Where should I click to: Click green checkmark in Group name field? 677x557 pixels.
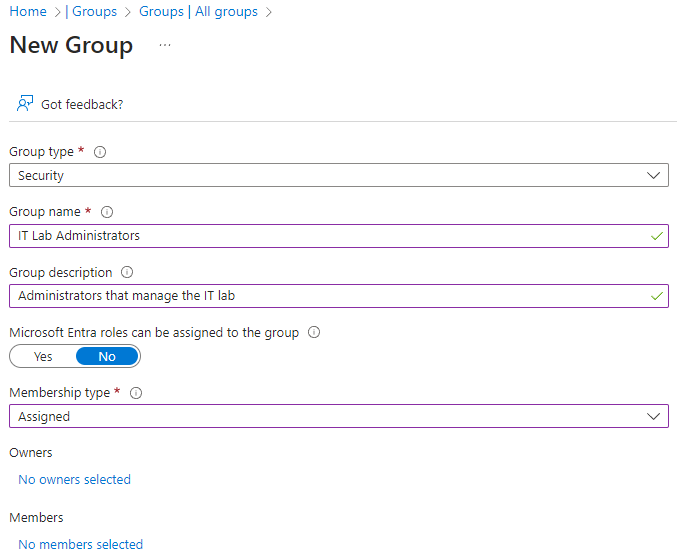click(656, 236)
